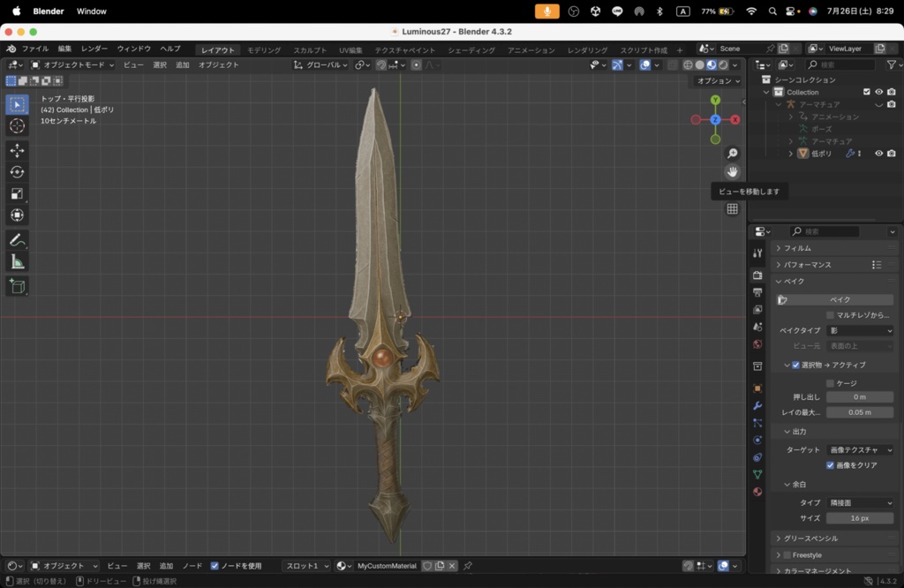Enable the ケージ checkbox
This screenshot has width=904, height=588.
(x=830, y=383)
